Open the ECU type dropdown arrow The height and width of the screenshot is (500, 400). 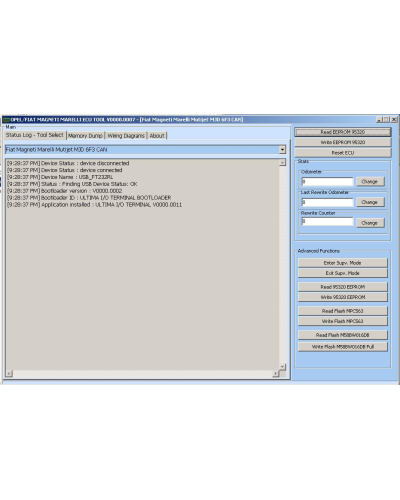point(282,150)
